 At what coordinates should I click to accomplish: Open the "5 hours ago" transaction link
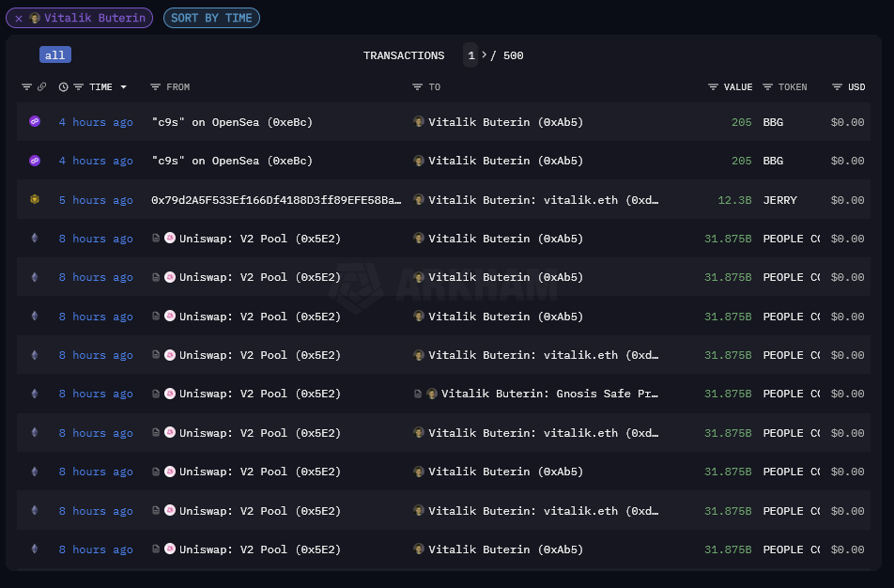(x=96, y=200)
